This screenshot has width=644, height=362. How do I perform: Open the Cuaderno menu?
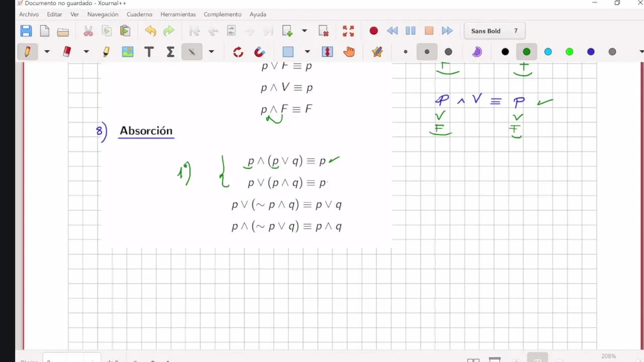139,14
